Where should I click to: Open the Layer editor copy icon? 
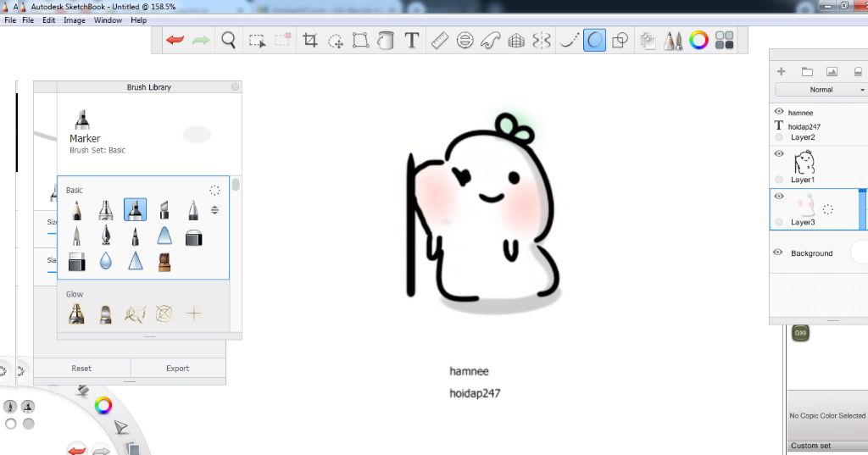click(647, 40)
